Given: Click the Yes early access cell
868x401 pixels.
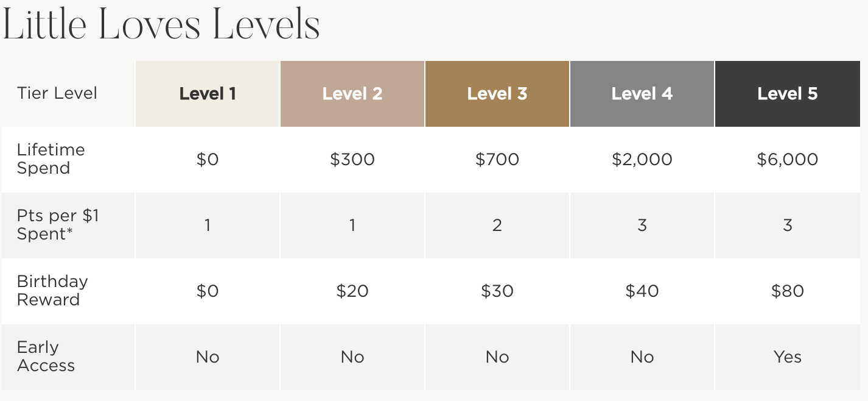Looking at the screenshot, I should tap(788, 357).
